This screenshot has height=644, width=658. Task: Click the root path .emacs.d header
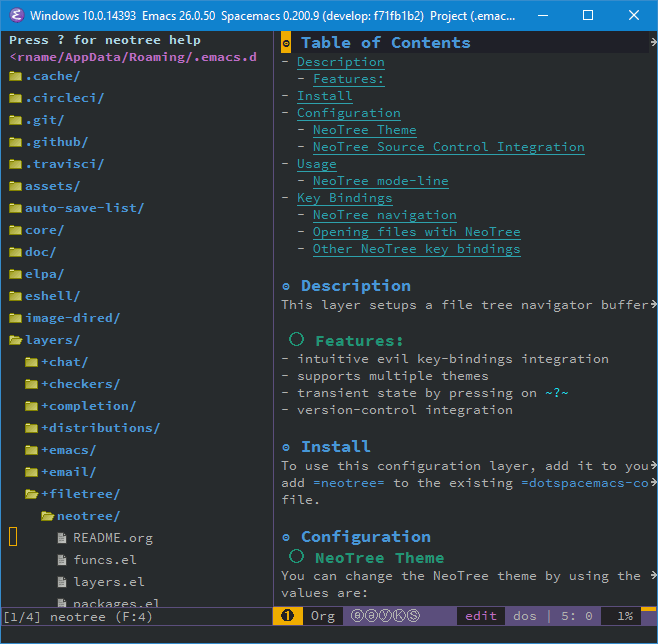coord(133,57)
